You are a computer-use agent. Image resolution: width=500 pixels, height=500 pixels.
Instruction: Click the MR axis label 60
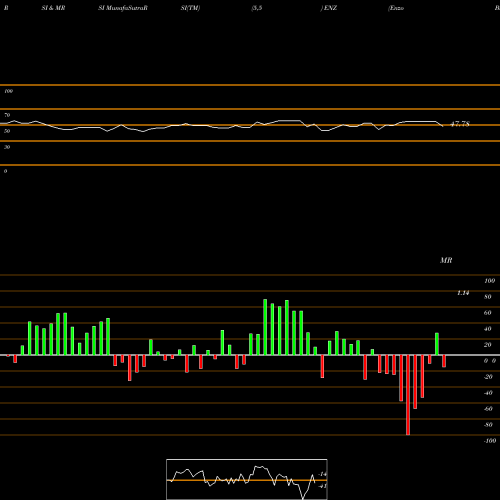coord(488,313)
